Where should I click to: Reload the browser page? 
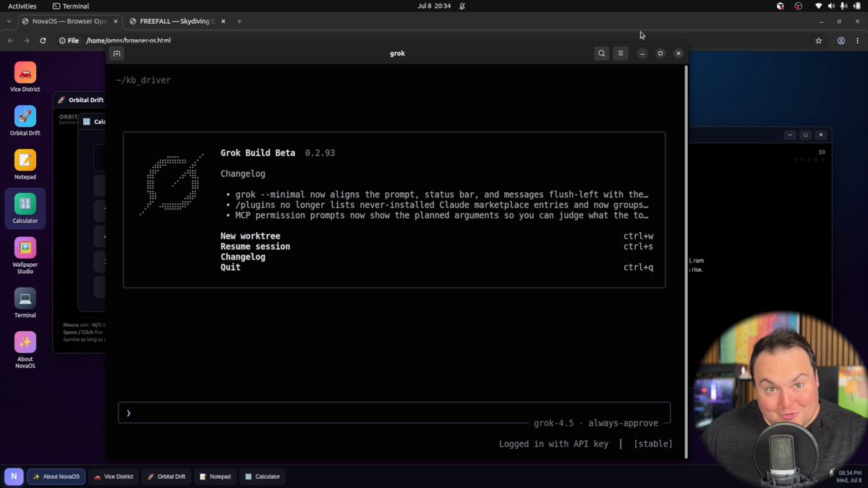(43, 40)
